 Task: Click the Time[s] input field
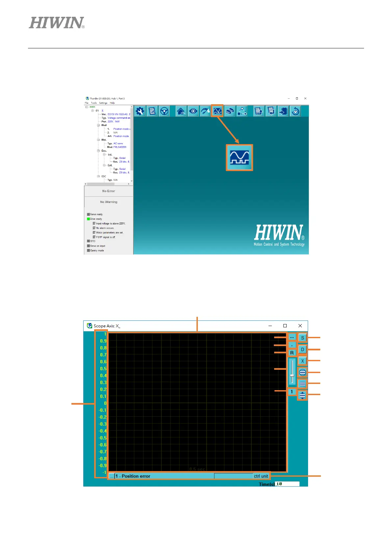pos(287,484)
